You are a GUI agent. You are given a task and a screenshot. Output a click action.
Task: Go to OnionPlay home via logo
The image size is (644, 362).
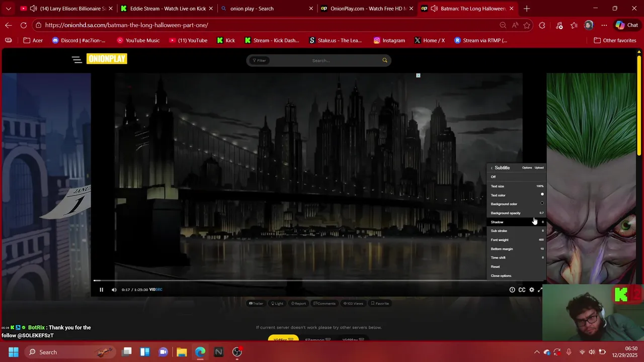(107, 59)
